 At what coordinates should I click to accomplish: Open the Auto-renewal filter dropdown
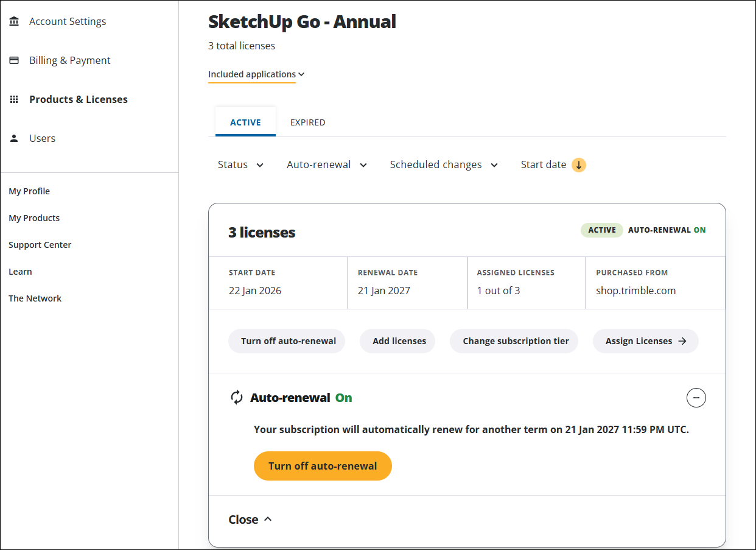pyautogui.click(x=327, y=164)
